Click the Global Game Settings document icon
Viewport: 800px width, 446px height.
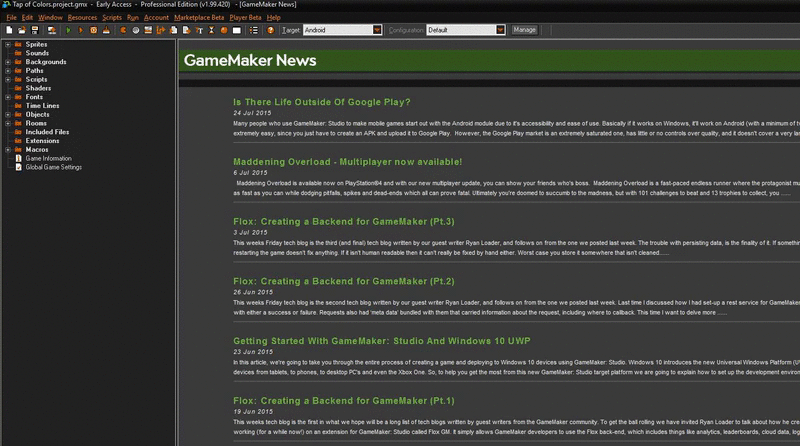coord(18,167)
